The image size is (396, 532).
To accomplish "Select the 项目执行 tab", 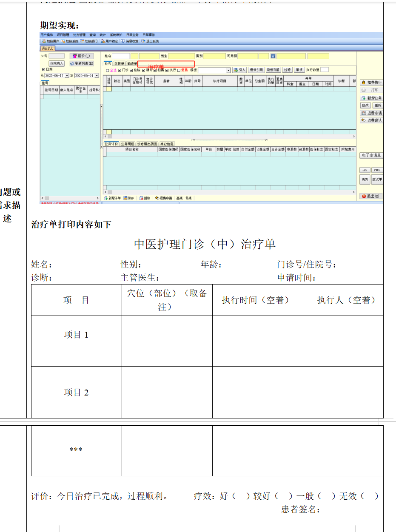I will coord(48,48).
